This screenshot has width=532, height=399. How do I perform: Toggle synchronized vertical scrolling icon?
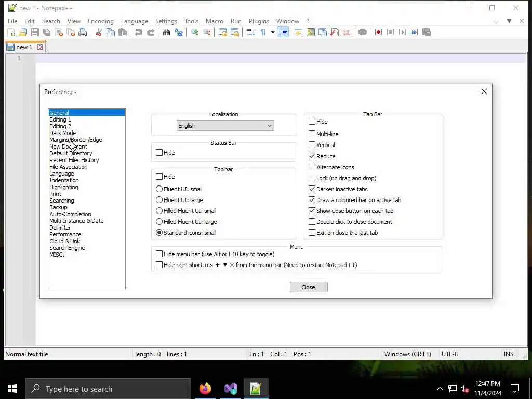222,32
